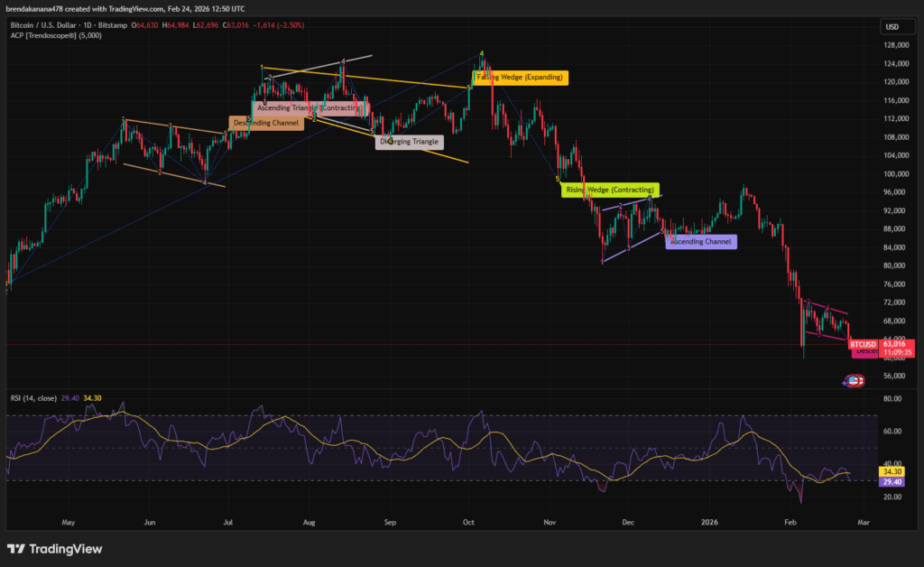Click the 84,000 price axis label
The width and height of the screenshot is (924, 567).
click(894, 247)
